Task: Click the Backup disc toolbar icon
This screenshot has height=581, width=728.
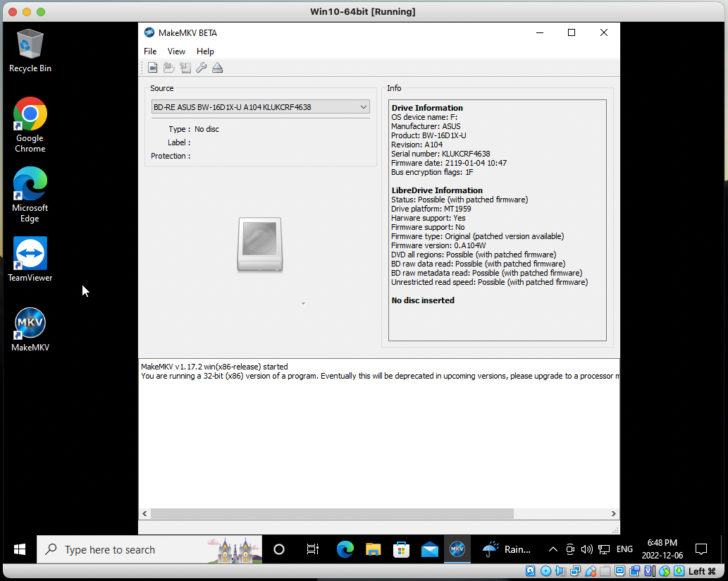Action: pyautogui.click(x=185, y=68)
